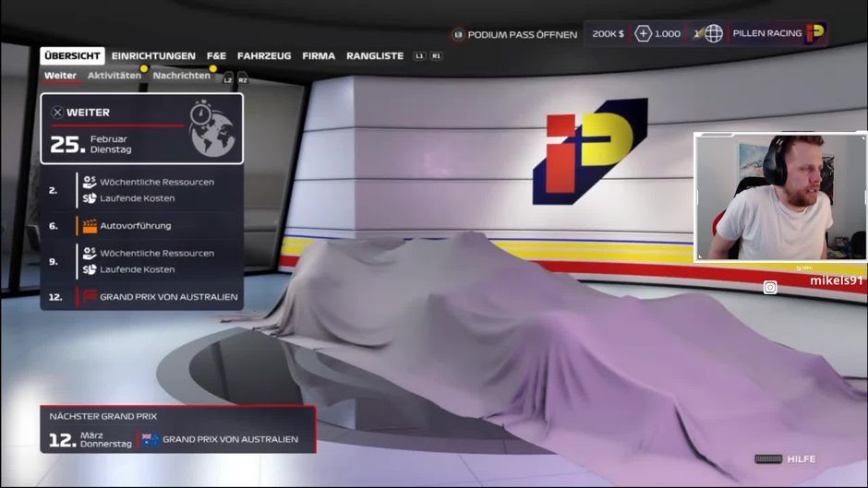Click the Hilfe help button
Image resolution: width=868 pixels, height=488 pixels.
click(x=801, y=458)
